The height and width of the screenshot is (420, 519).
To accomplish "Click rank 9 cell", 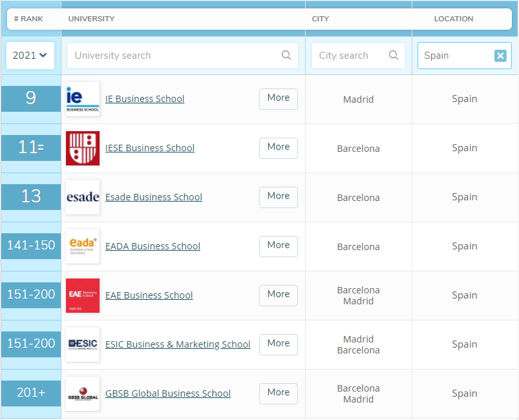I will click(x=31, y=99).
